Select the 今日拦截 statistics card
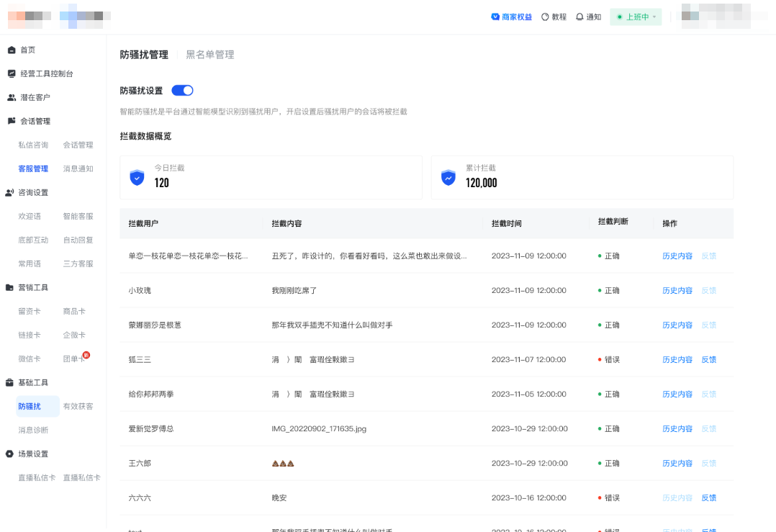The height and width of the screenshot is (532, 776). 271,177
